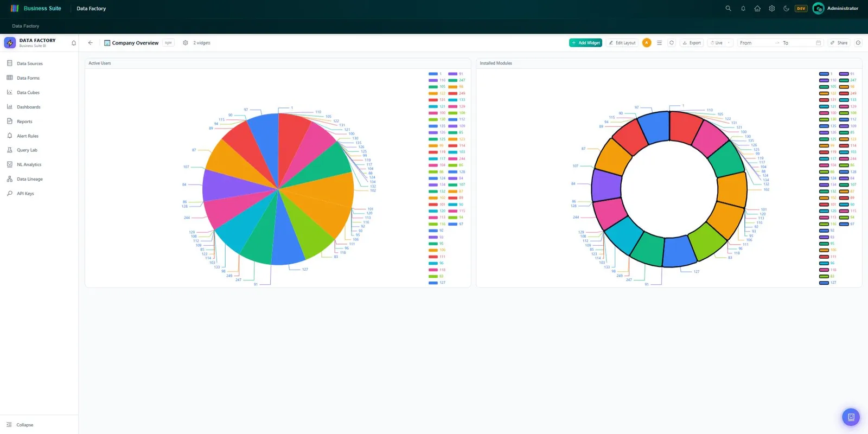
Task: Click the Edit Layout button
Action: pos(622,43)
